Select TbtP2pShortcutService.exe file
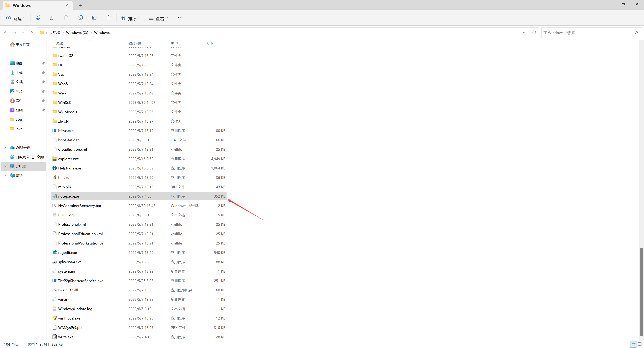644x348 pixels. tap(139, 281)
